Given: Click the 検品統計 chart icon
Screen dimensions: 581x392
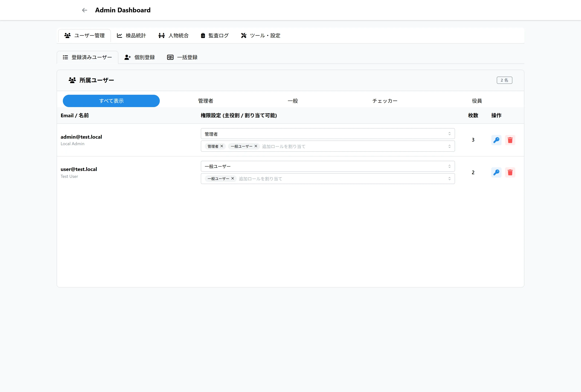Looking at the screenshot, I should [119, 35].
